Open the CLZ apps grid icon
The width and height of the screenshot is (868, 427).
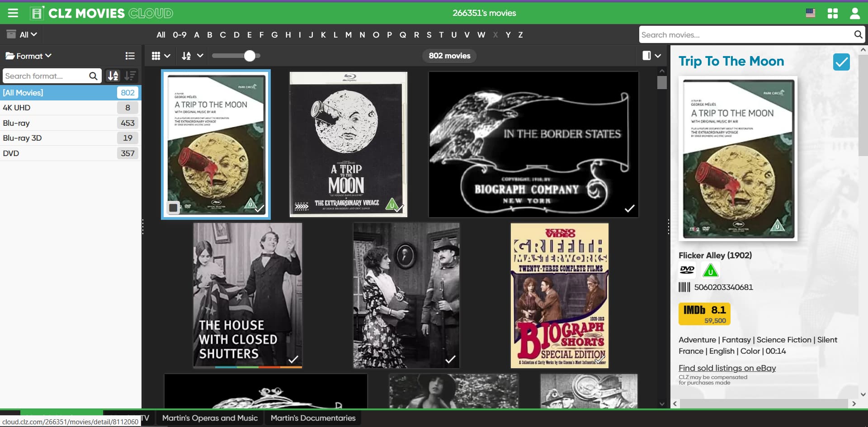click(832, 13)
